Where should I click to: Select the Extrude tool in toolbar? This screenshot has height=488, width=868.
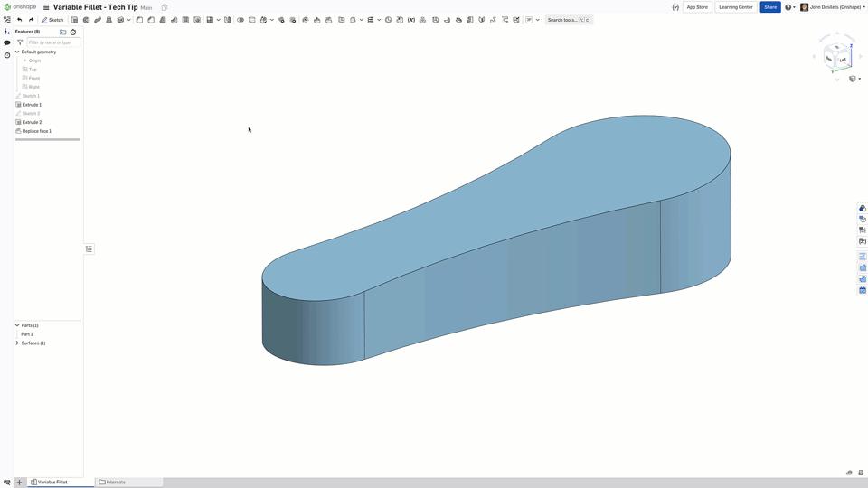pos(74,20)
